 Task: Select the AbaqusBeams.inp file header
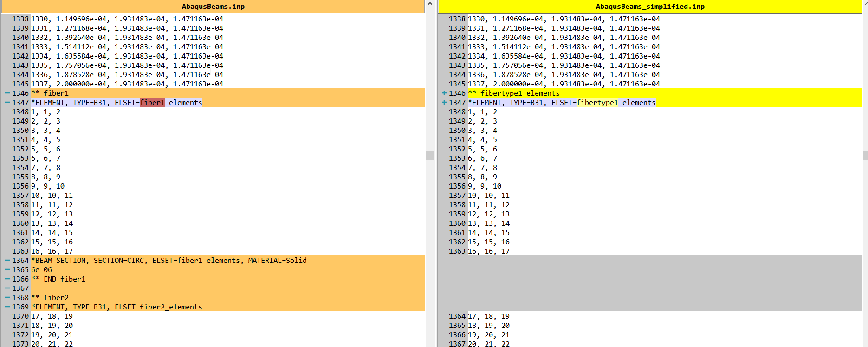[213, 7]
